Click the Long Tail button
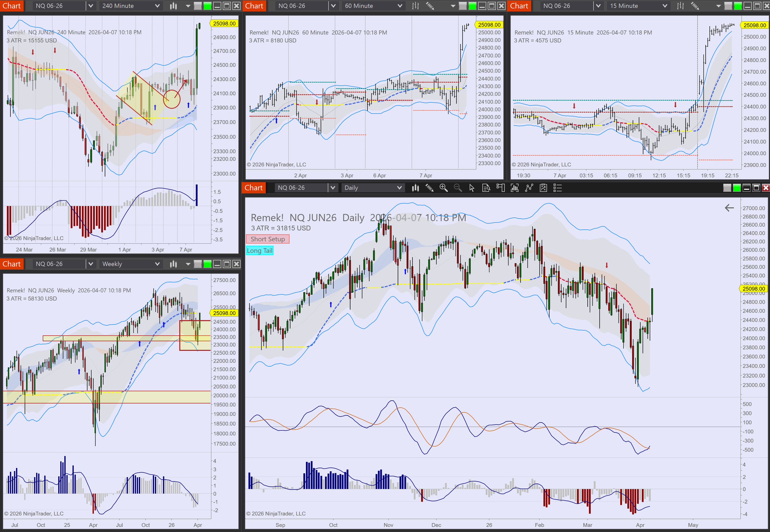The image size is (770, 532). coord(260,251)
